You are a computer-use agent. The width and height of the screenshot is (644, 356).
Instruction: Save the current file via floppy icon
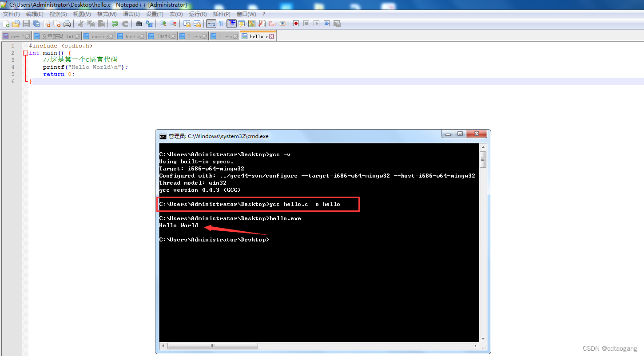point(26,24)
